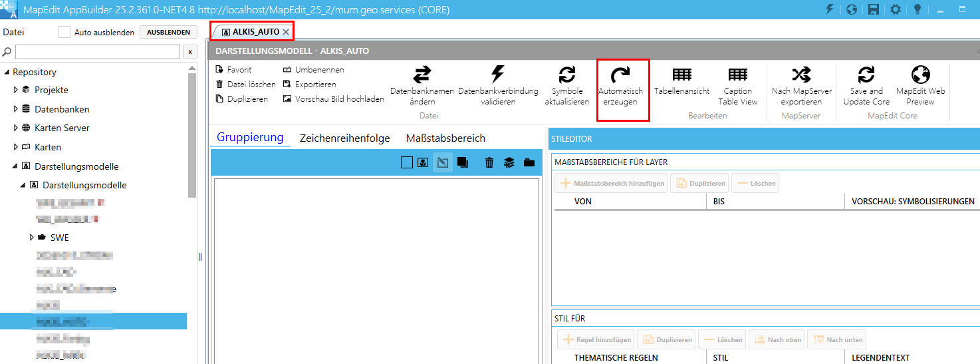Switch to Zeichenreihenfolge tab
The height and width of the screenshot is (364, 980).
(x=345, y=138)
